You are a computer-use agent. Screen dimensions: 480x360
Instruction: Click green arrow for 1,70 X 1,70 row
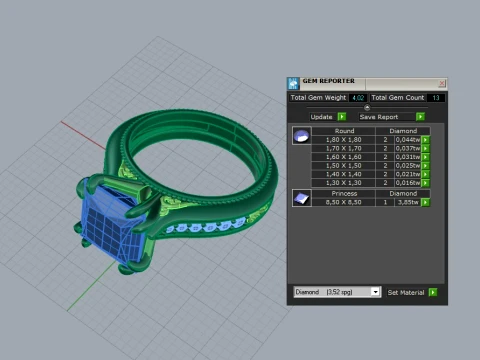click(426, 148)
